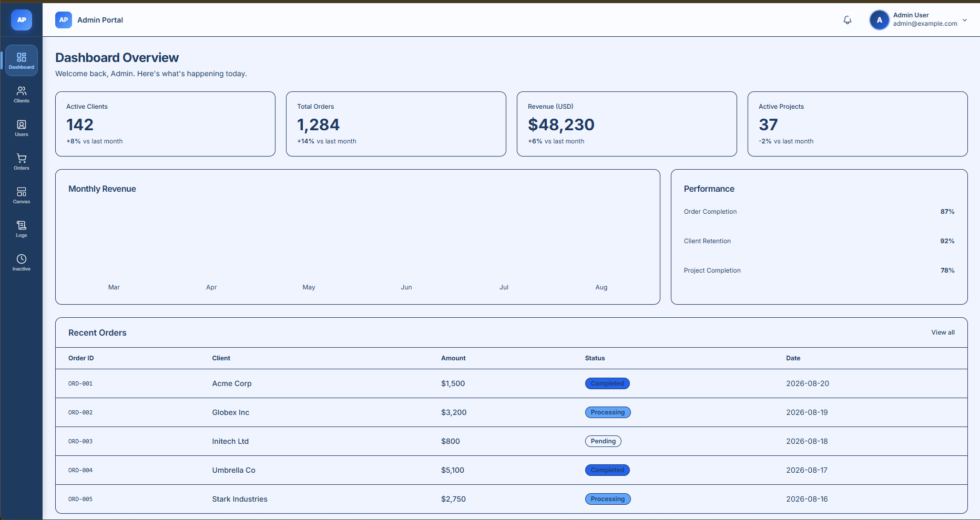This screenshot has width=980, height=520.
Task: Click the Admin User avatar circle
Action: 880,20
